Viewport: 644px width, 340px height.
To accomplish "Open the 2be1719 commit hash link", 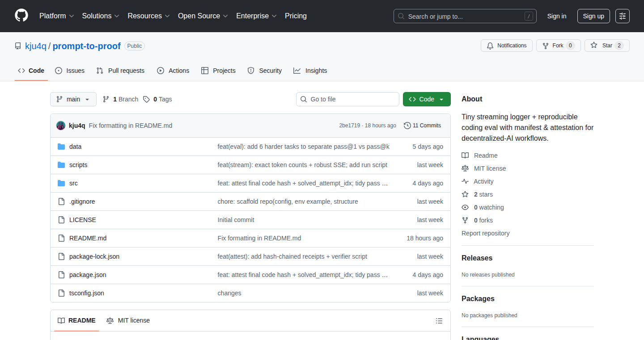I will 349,126.
